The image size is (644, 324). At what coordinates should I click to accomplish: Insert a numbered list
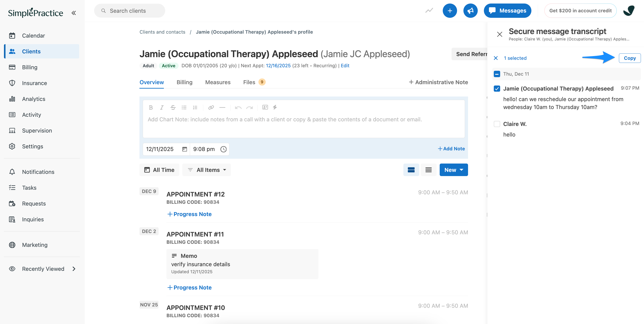pos(195,107)
